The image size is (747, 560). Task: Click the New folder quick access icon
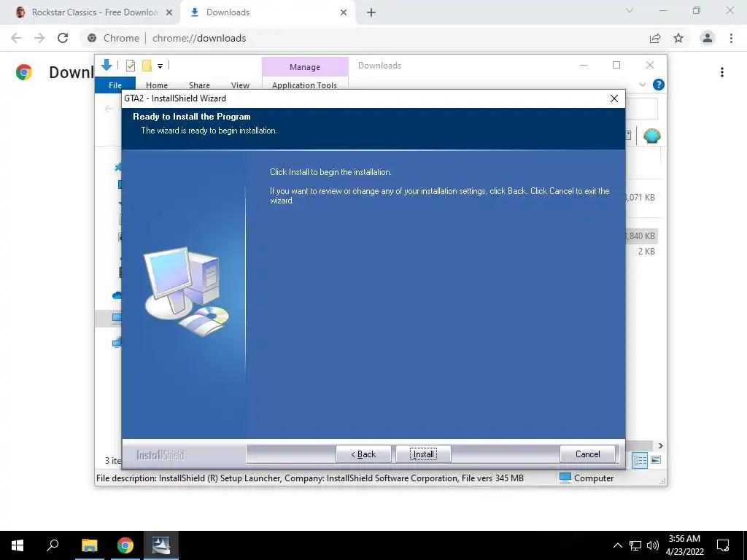pyautogui.click(x=147, y=66)
